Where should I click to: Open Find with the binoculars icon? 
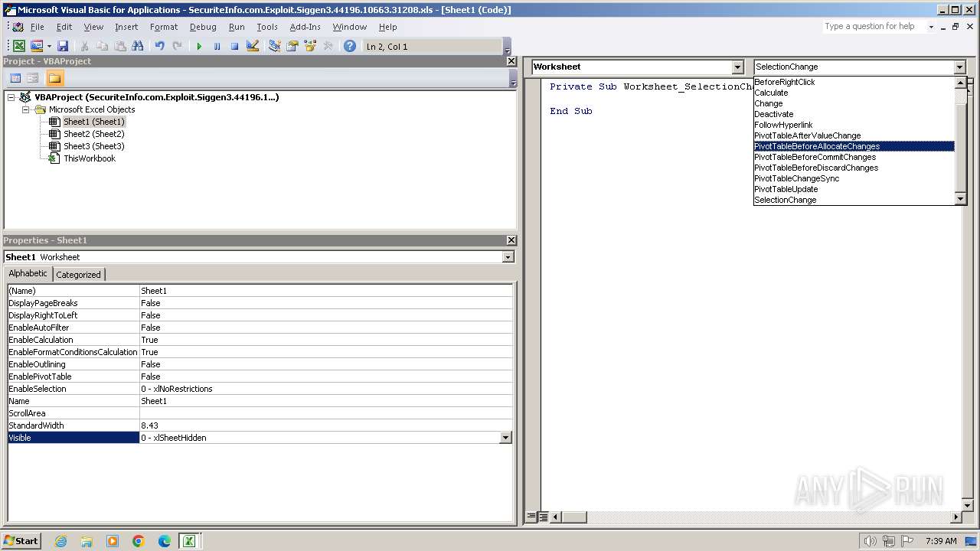pos(138,46)
